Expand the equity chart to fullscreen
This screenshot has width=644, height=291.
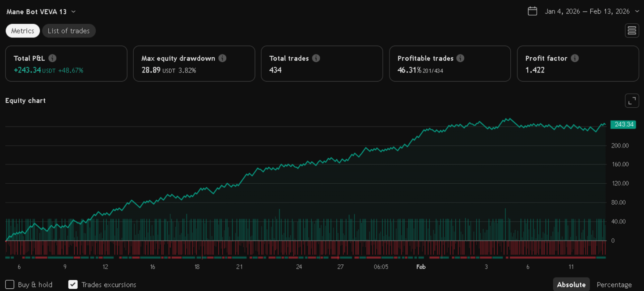(x=631, y=101)
